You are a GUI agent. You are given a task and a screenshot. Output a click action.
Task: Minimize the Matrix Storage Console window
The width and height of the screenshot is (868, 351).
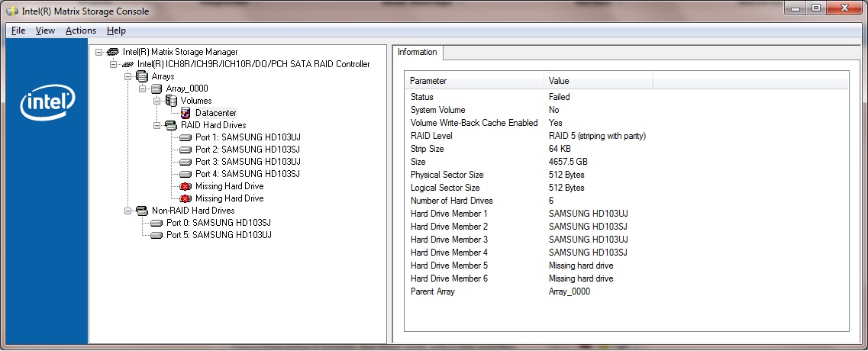(x=796, y=8)
